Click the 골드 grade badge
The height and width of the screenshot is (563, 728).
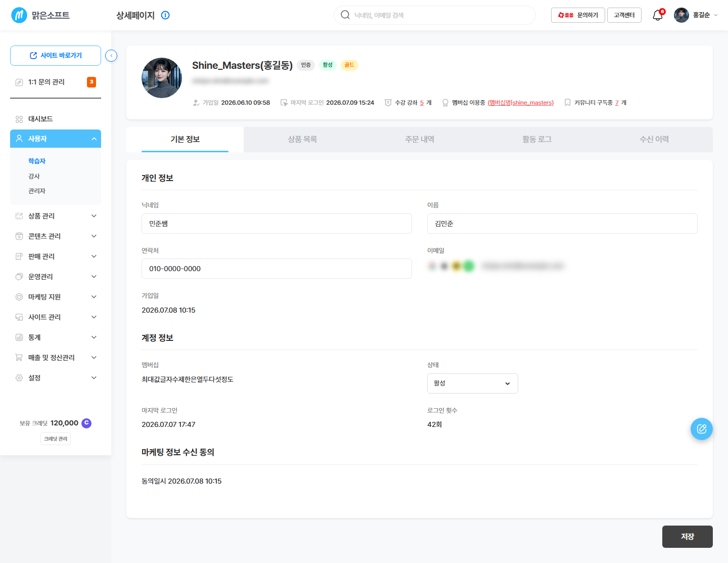coord(349,65)
